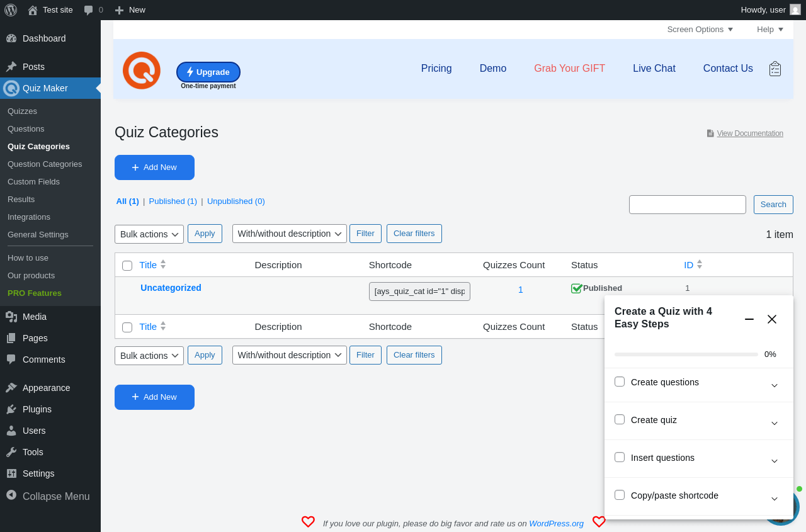Screen dimensions: 806x532
Task: Tick the Copy/paste shortcode checkbox
Action: tap(620, 495)
